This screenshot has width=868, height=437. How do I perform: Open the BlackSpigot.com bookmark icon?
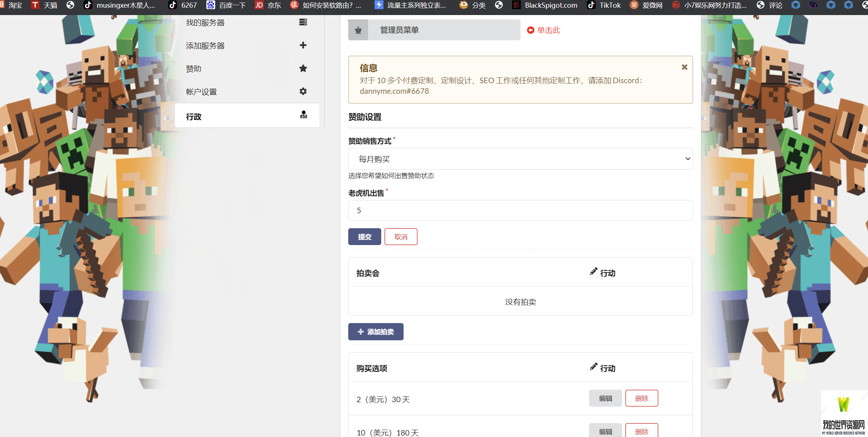516,5
